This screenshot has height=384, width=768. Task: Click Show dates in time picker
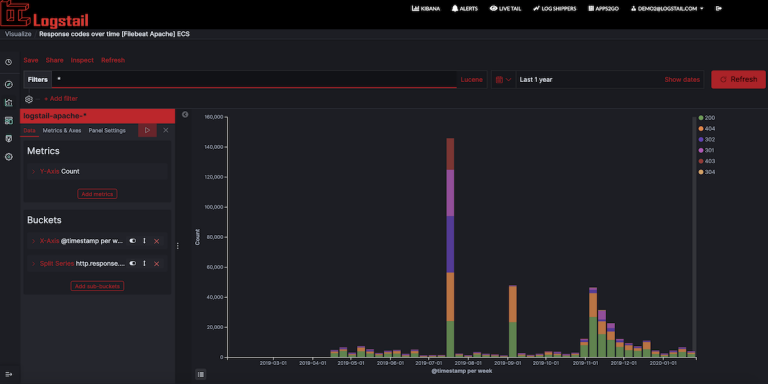tap(682, 79)
